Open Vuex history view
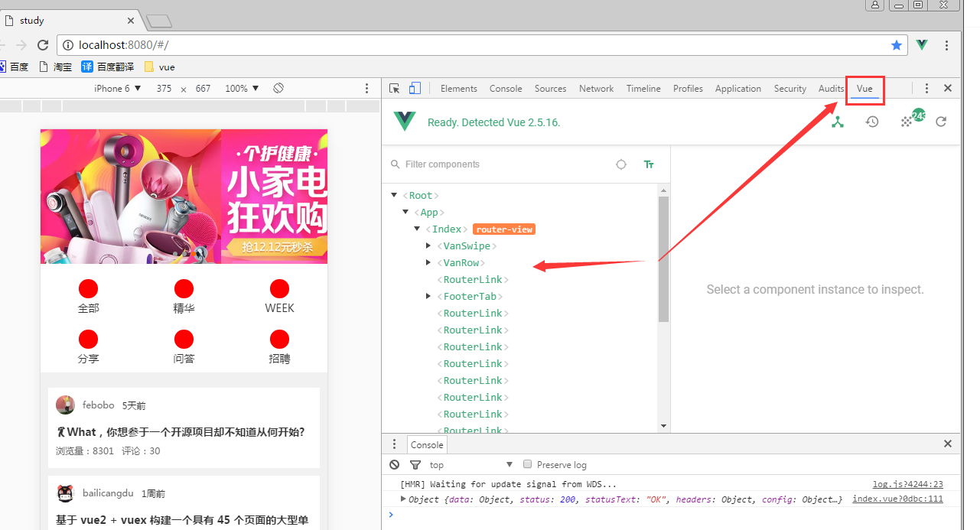 (x=872, y=122)
